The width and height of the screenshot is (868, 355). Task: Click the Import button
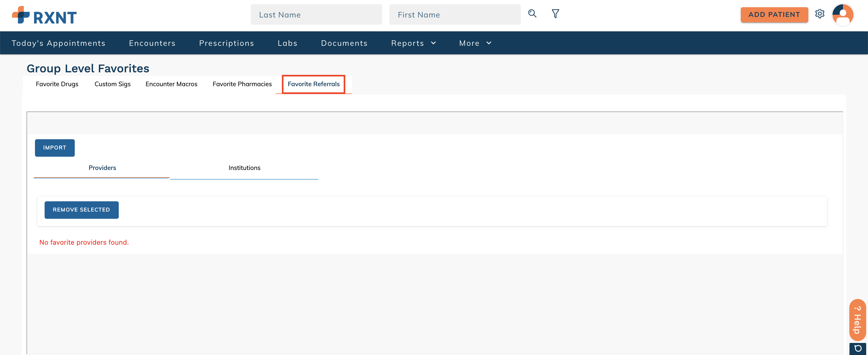(55, 148)
